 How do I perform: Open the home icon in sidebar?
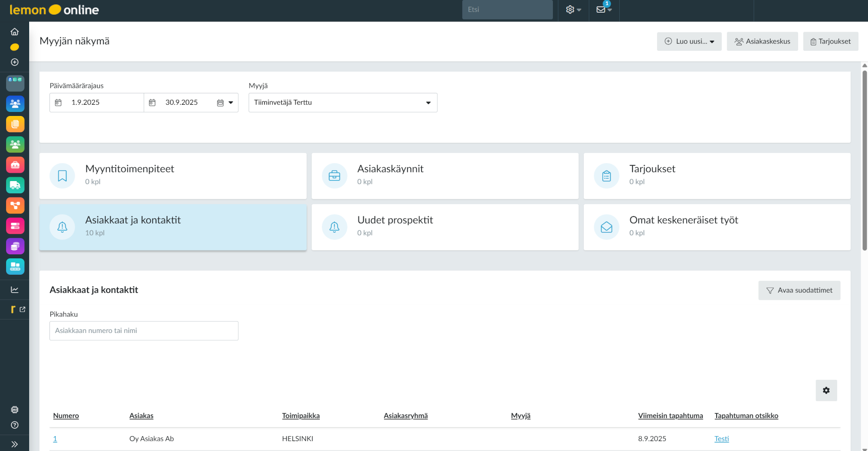coord(14,32)
